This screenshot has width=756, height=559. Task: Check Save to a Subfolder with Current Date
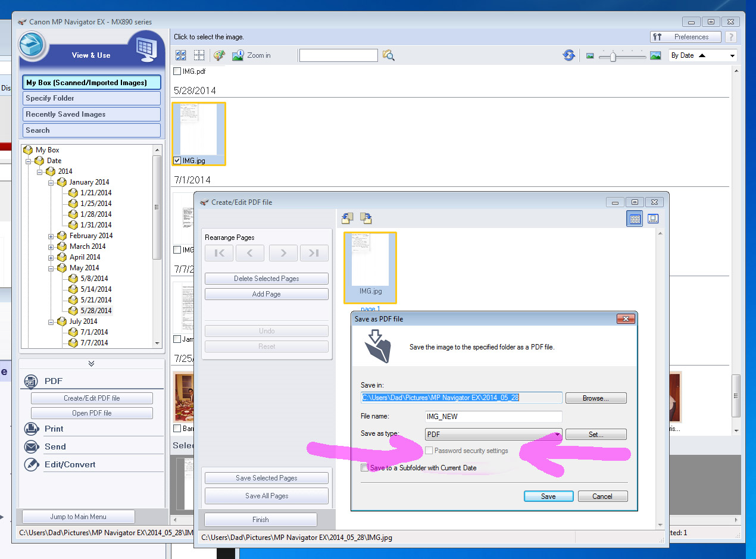tap(365, 467)
